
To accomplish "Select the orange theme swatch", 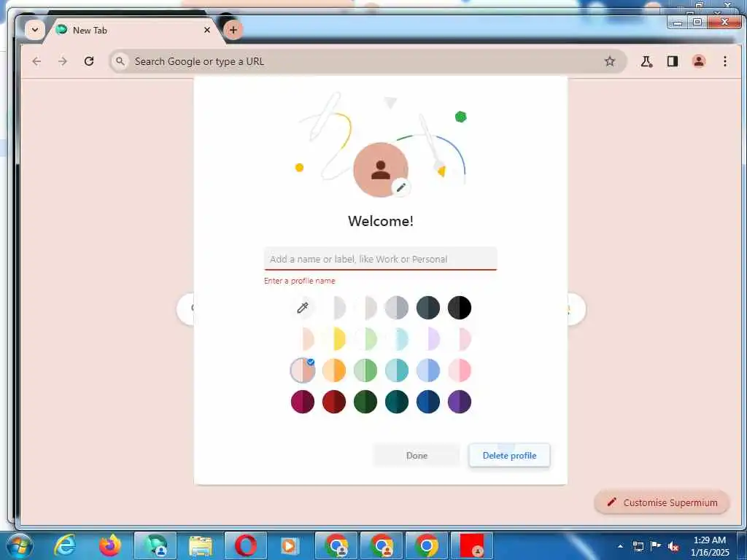I will [334, 370].
